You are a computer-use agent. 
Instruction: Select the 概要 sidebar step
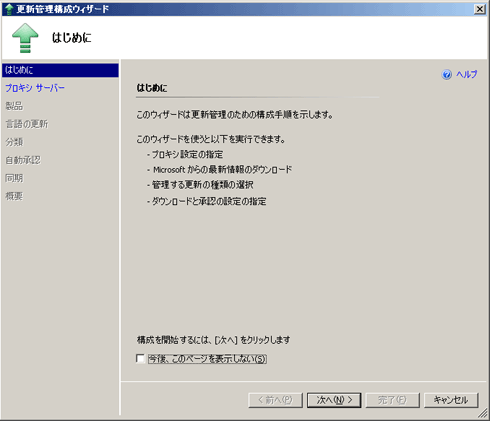pyautogui.click(x=14, y=196)
